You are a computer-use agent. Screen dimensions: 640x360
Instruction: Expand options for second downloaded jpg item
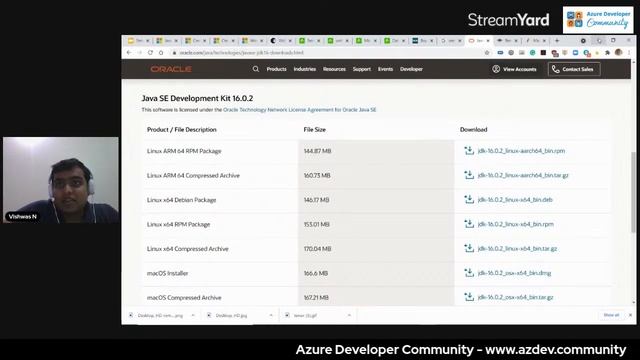(271, 316)
